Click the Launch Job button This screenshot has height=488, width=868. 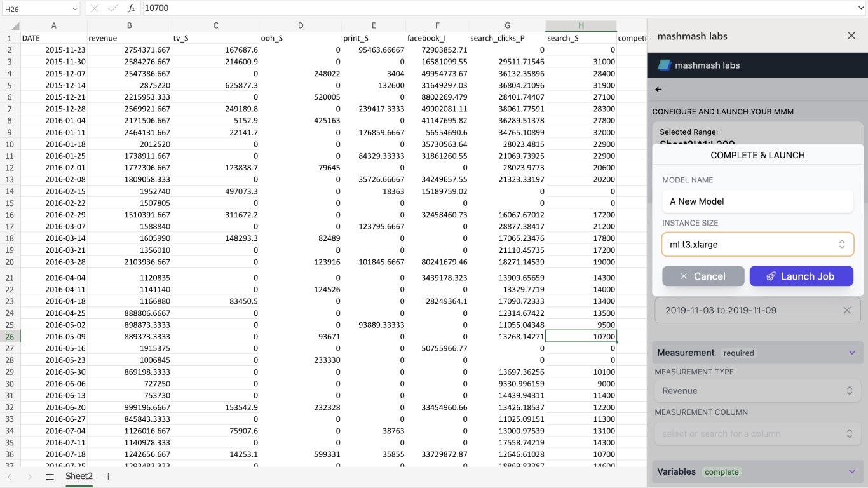click(801, 276)
